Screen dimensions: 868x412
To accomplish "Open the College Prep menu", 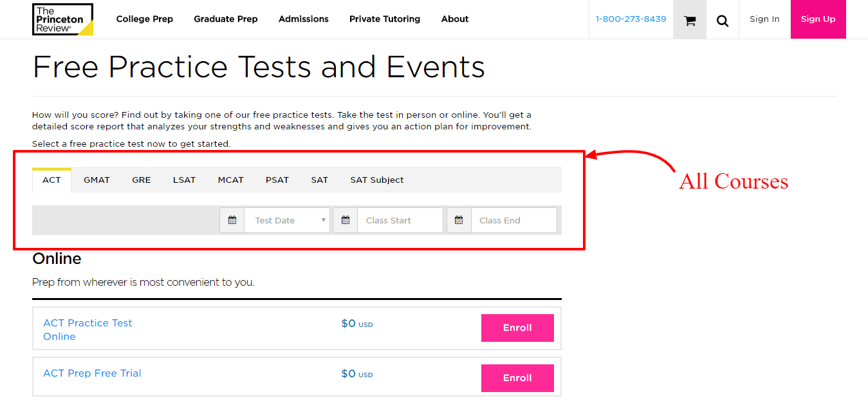I will (x=144, y=19).
